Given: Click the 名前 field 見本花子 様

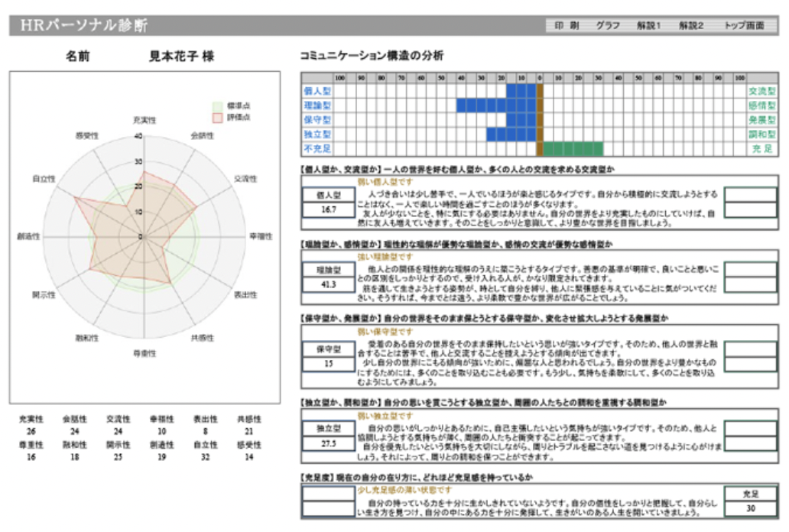Looking at the screenshot, I should 182,57.
